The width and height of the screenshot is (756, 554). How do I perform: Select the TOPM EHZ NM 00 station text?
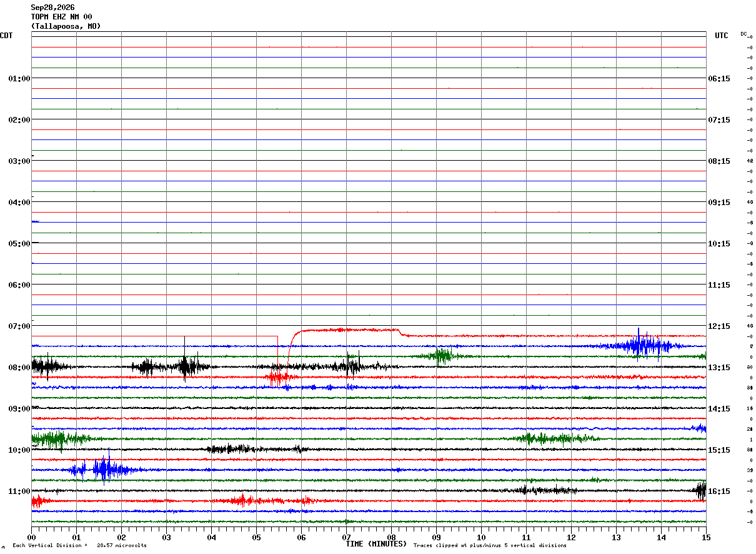click(x=61, y=17)
